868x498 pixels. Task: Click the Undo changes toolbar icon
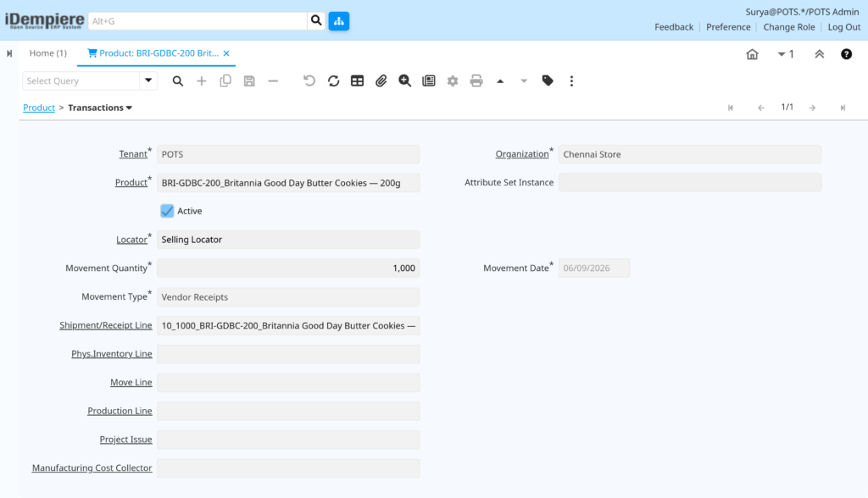point(309,80)
